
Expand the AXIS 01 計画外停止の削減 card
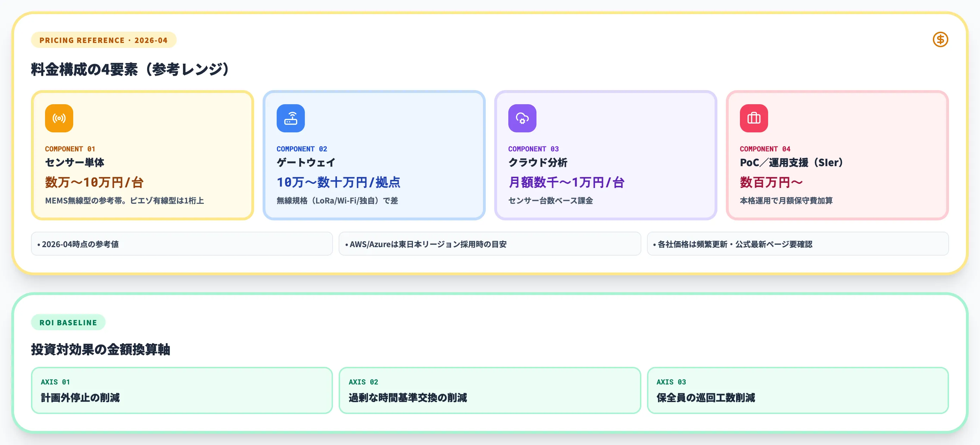[x=183, y=390]
